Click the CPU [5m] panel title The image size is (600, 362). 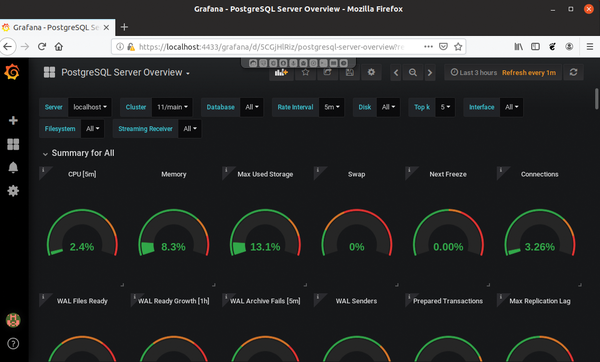82,174
